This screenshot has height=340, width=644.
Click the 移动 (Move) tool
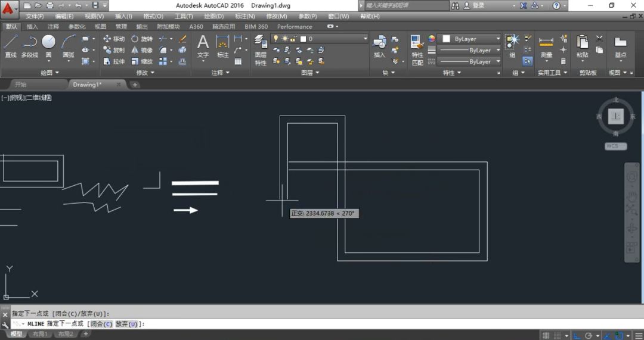coord(114,39)
